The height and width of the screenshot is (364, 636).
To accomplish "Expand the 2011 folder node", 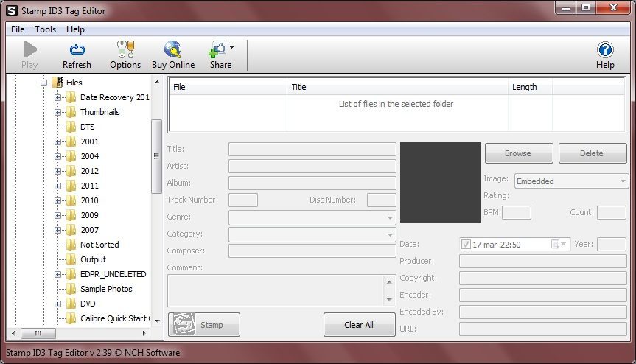I will tap(57, 186).
